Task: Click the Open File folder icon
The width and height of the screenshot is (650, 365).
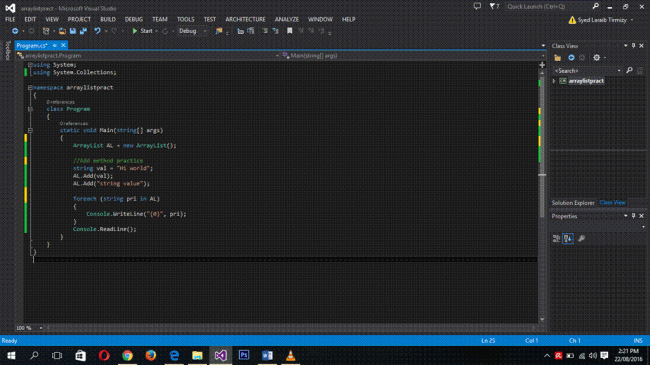Action: click(x=62, y=31)
